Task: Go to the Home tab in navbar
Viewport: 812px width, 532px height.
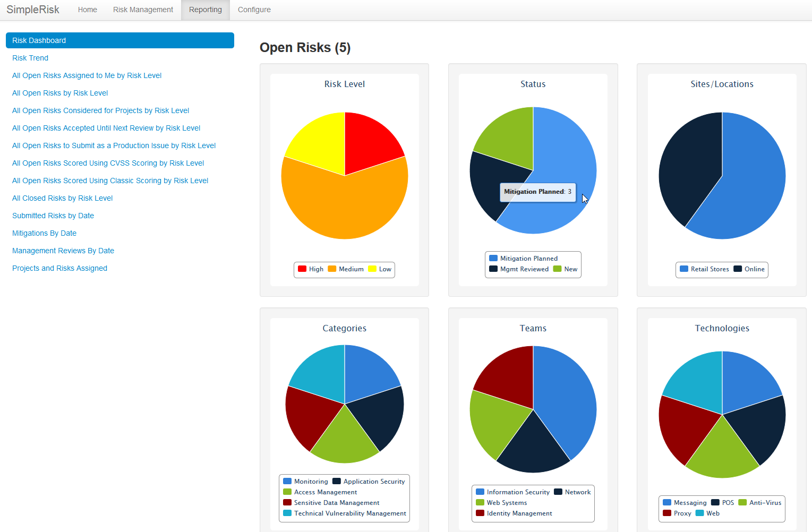Action: tap(88, 10)
